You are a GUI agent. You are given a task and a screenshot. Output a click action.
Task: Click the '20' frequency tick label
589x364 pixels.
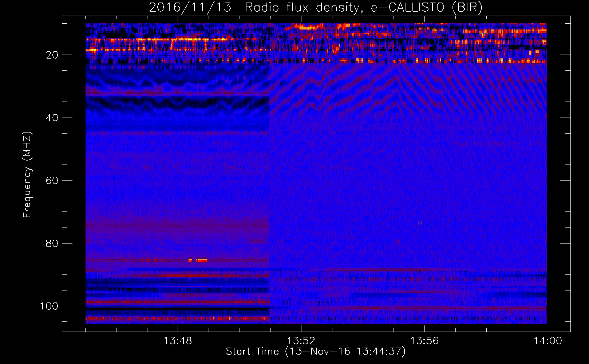point(52,55)
